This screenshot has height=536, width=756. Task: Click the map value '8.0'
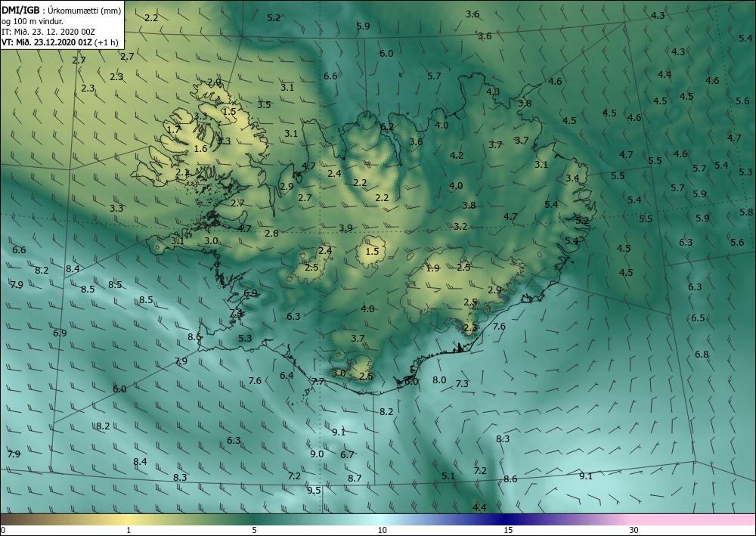(439, 380)
